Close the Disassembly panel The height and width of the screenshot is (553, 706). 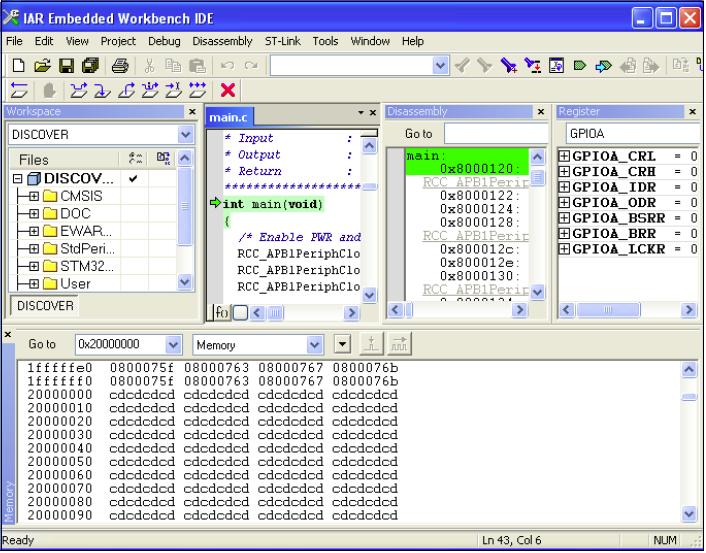[541, 112]
